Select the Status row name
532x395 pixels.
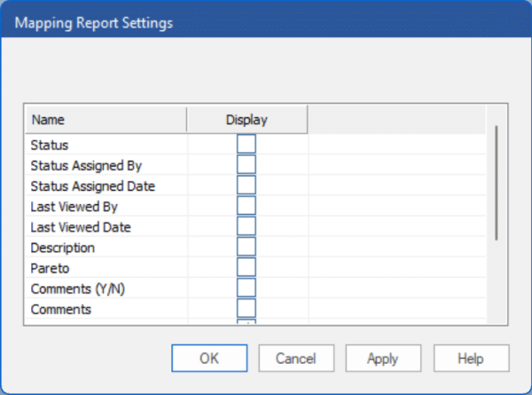pyautogui.click(x=50, y=146)
